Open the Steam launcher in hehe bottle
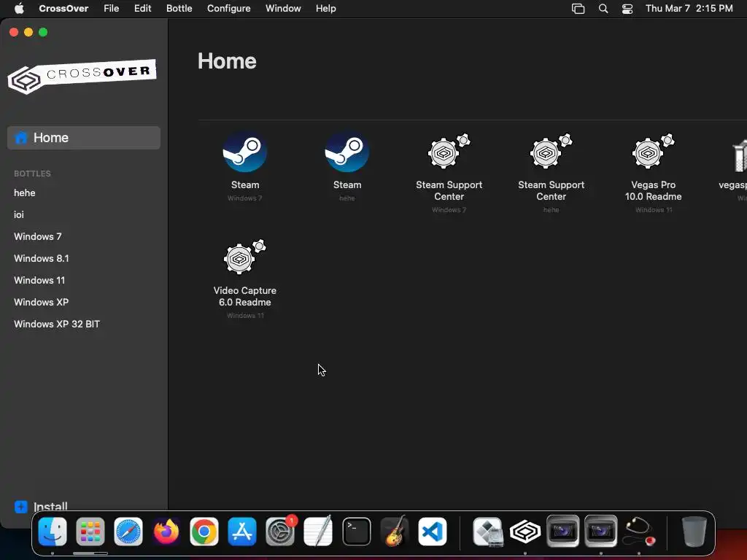747x560 pixels. [347, 152]
